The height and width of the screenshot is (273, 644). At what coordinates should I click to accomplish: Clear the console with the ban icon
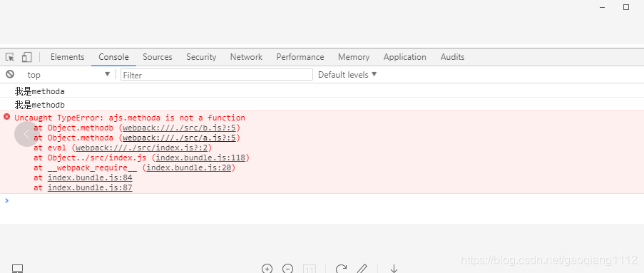10,74
